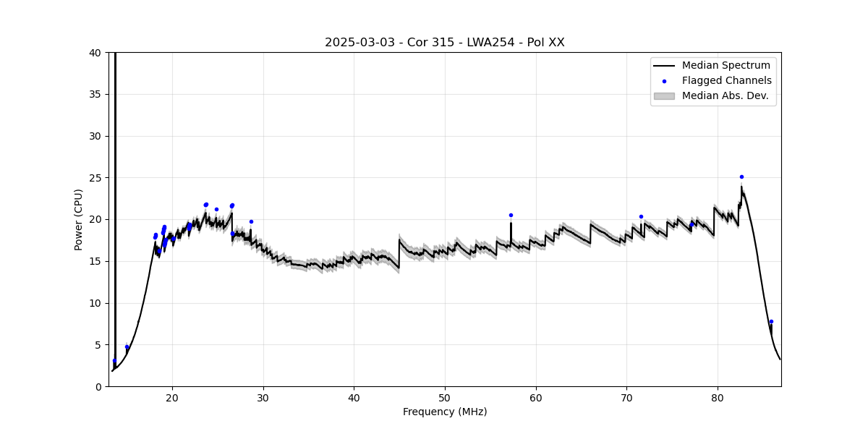Click the plot title with date 2025-03-03
Viewport: 868px width, 434px height.
point(444,43)
